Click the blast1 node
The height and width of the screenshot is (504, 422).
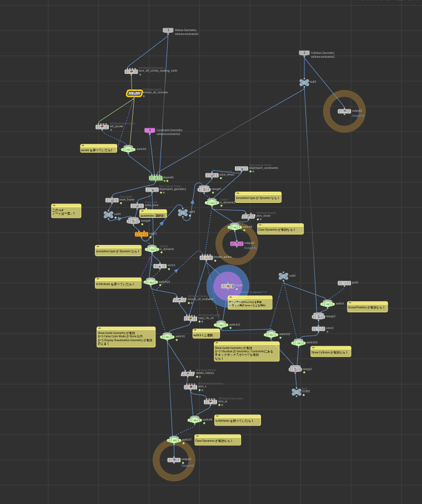[x=228, y=286]
